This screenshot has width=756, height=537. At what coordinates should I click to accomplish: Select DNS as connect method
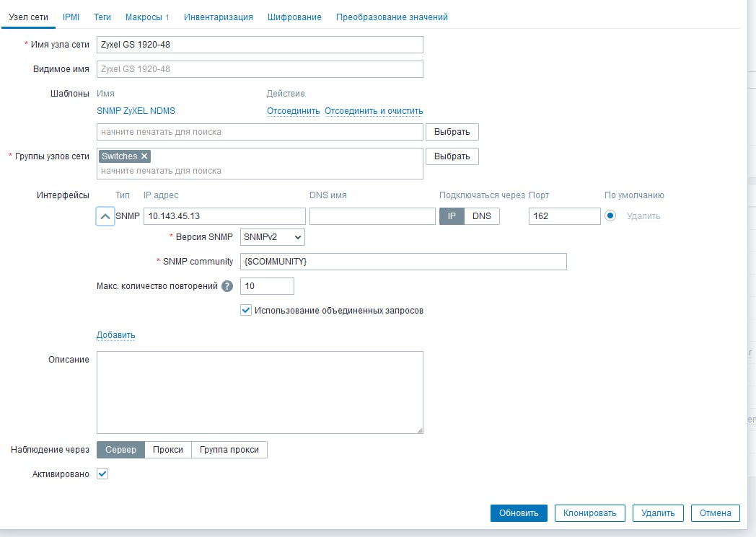(x=482, y=216)
